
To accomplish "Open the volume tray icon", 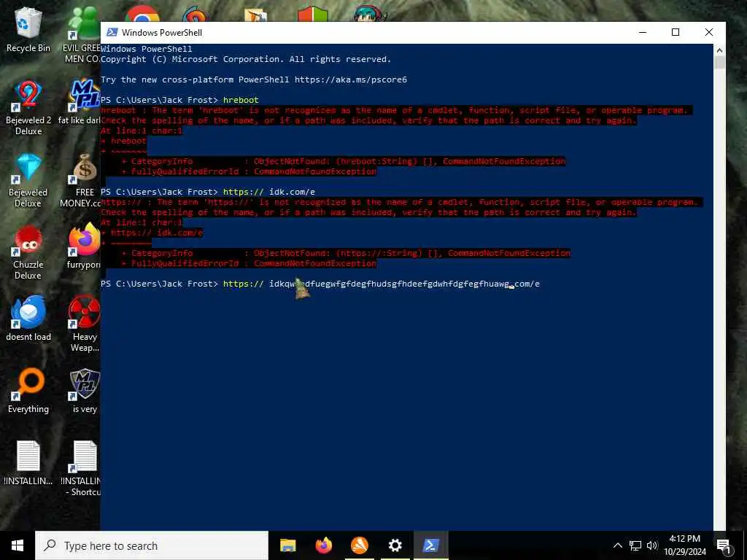I will click(x=651, y=545).
